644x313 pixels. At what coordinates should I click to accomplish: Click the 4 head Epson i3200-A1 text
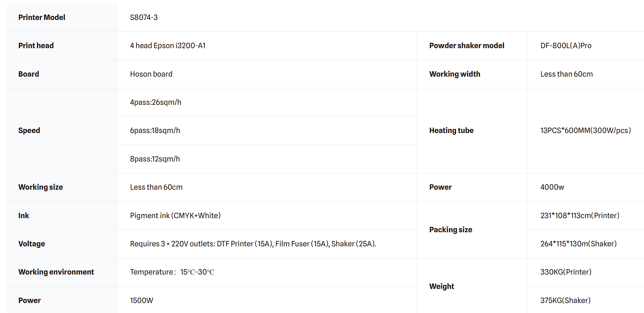click(167, 46)
